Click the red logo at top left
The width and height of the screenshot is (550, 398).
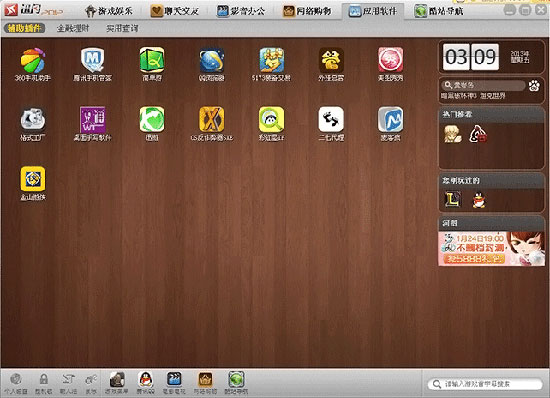click(11, 10)
